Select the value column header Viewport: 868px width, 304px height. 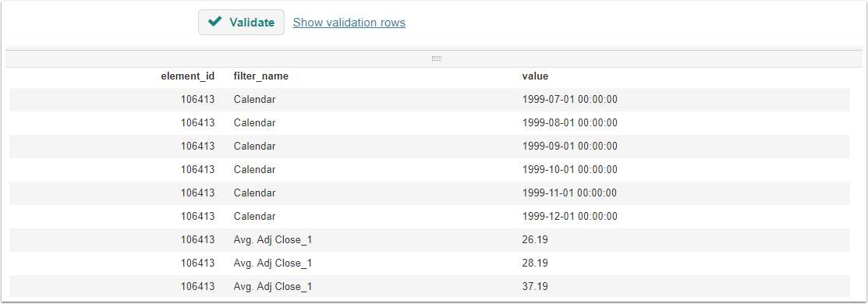[x=535, y=76]
